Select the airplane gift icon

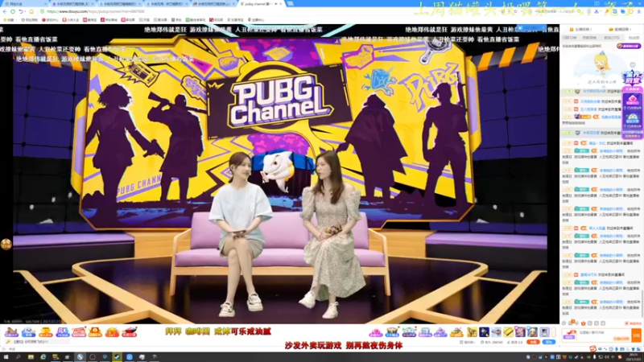[x=496, y=331]
